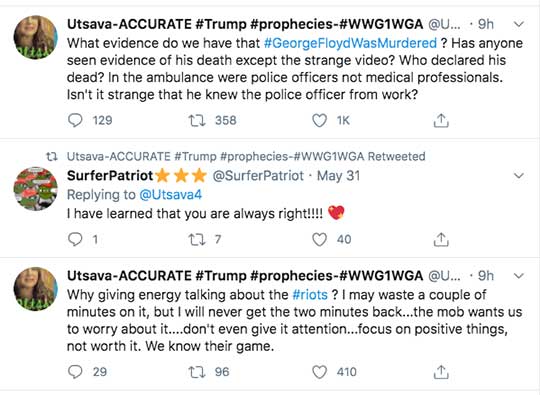Retweet the tweet with 96 retweets
Viewport: 540px width, 395px height.
[x=197, y=372]
